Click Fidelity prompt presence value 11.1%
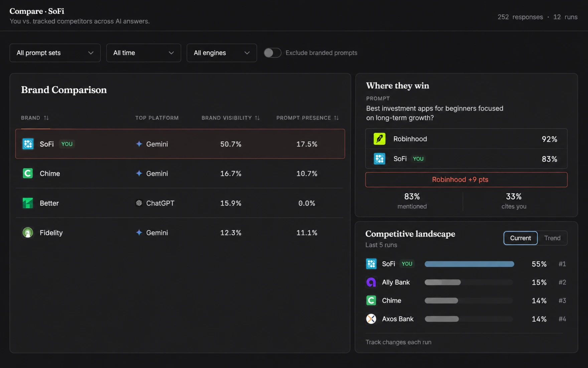Screen dimensions: 588x368 pos(307,233)
